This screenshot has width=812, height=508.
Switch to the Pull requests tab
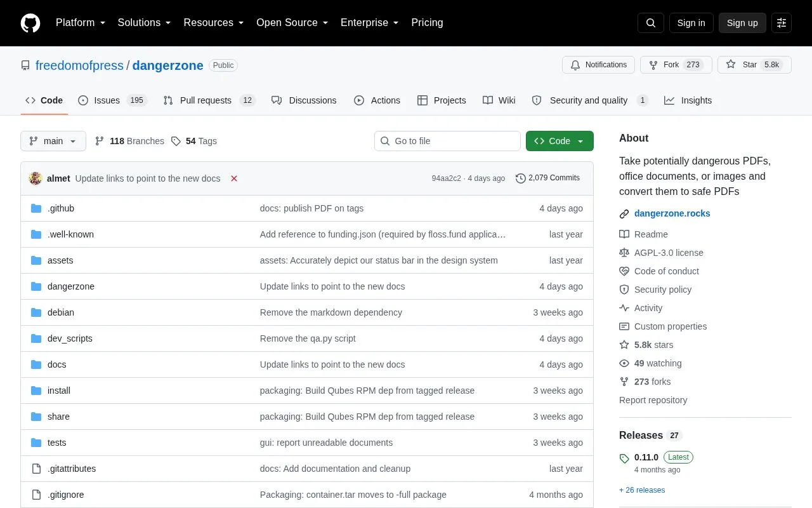[x=209, y=100]
